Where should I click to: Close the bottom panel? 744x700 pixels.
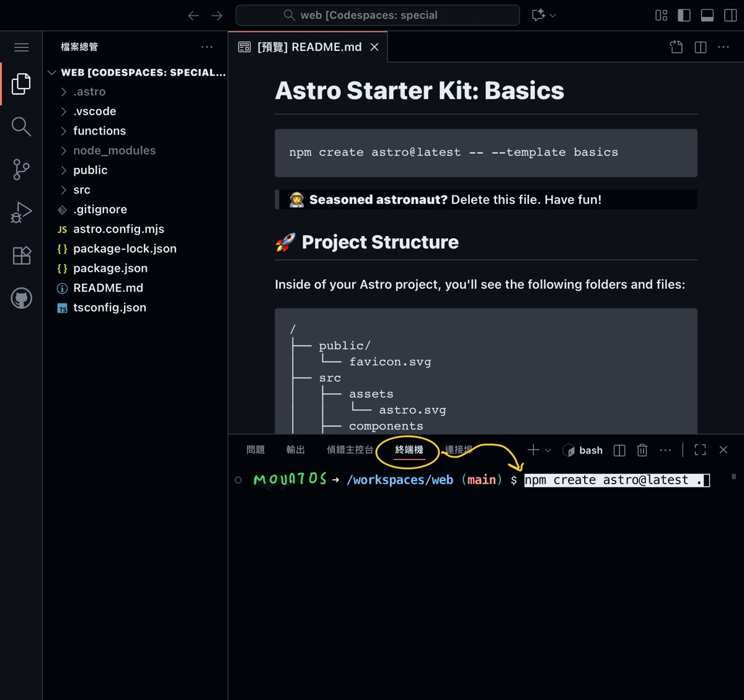723,450
